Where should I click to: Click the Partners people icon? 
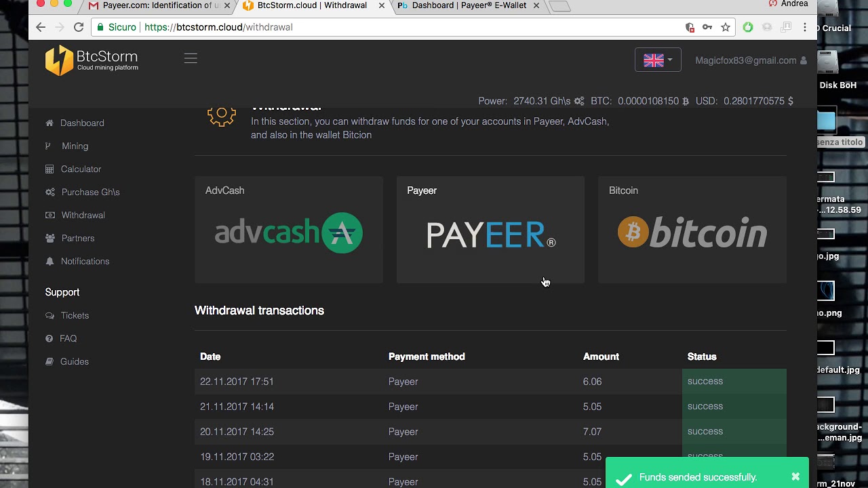(50, 238)
